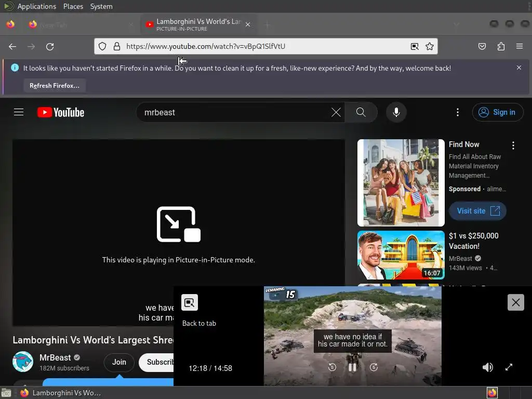Screen dimensions: 532x399
Task: Open the Applications menu
Action: pos(37,6)
